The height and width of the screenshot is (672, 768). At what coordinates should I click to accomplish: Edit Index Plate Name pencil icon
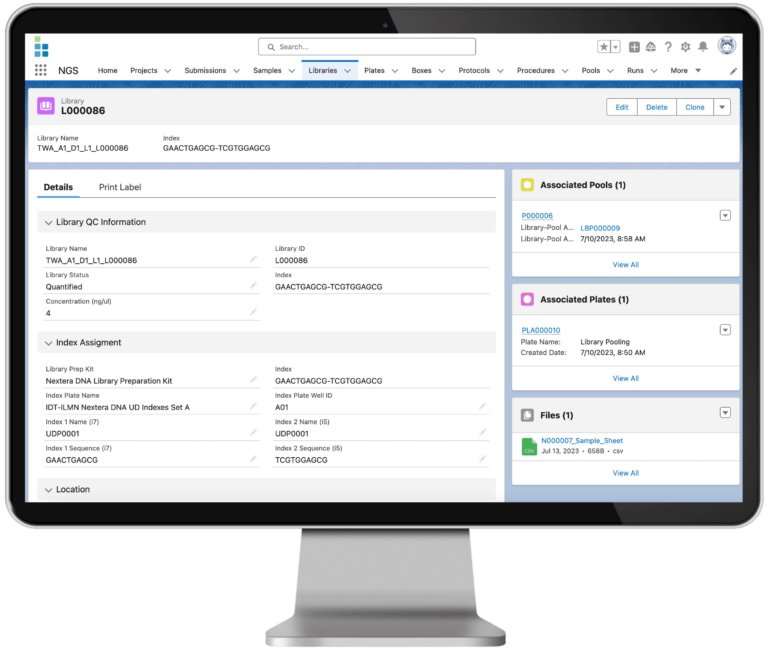coord(253,406)
